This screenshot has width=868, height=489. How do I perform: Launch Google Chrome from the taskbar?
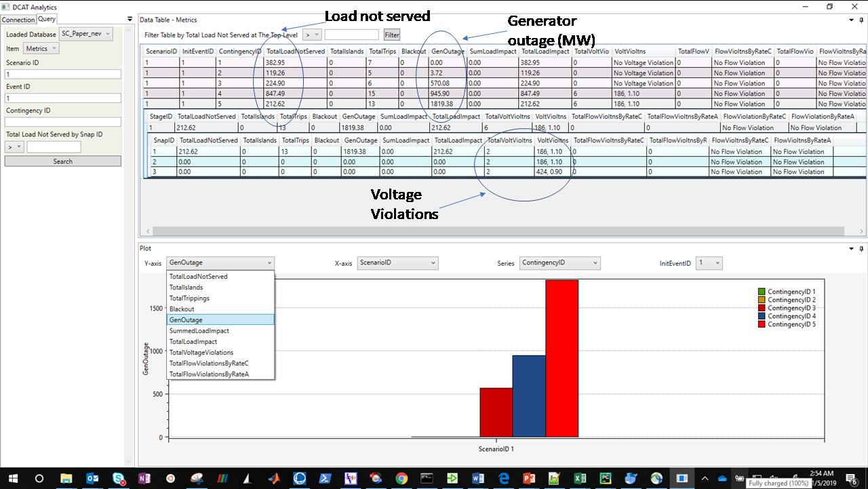[401, 478]
